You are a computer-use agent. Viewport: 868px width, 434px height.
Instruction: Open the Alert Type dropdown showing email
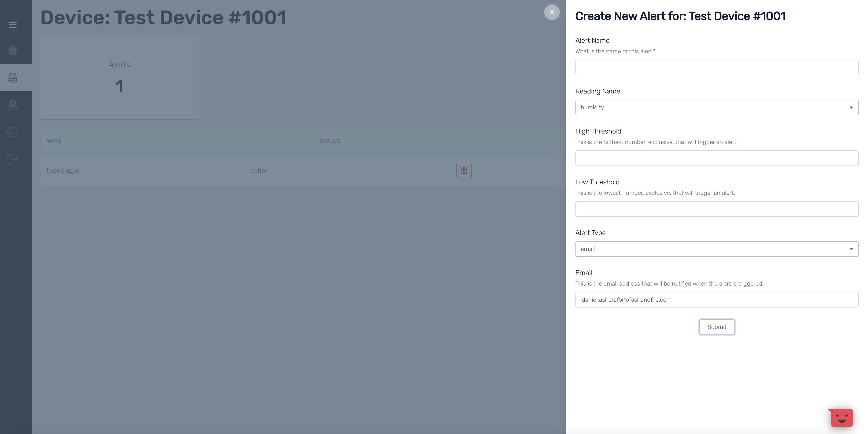coord(717,249)
